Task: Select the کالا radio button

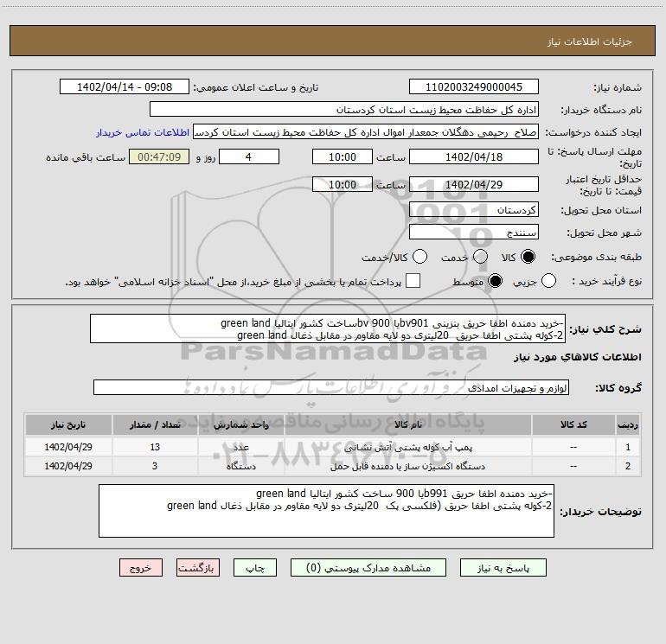Action: pyautogui.click(x=528, y=257)
